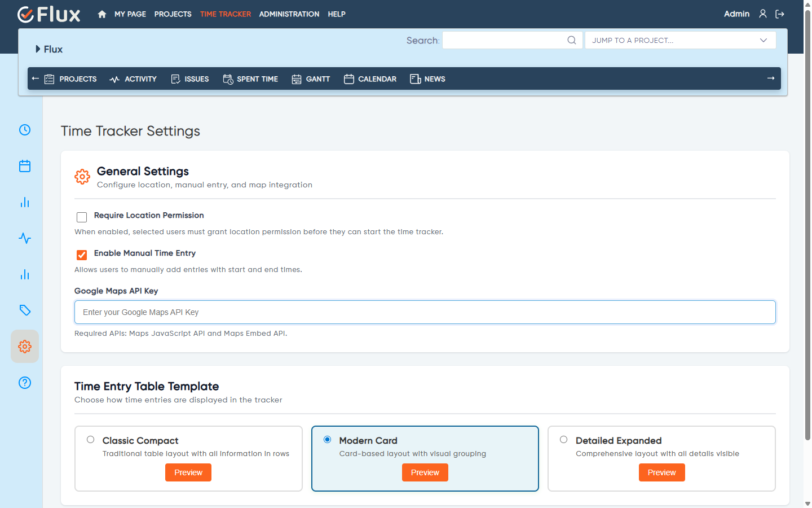The height and width of the screenshot is (508, 812).
Task: Go to News tab
Action: tap(427, 79)
